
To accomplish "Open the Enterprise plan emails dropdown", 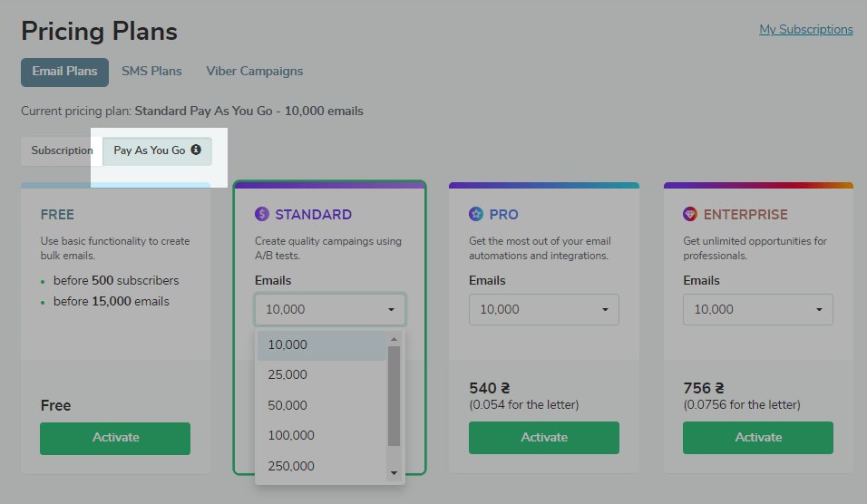I will tap(758, 309).
